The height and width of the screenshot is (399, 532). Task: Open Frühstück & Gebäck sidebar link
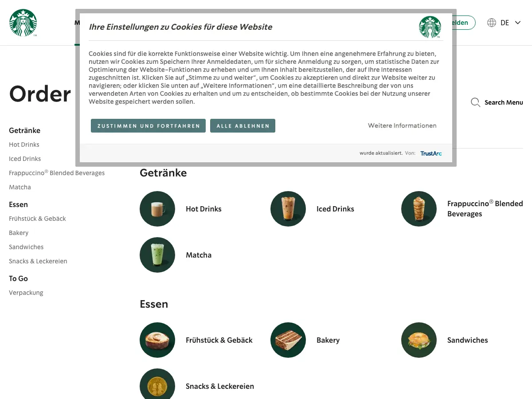pyautogui.click(x=37, y=219)
